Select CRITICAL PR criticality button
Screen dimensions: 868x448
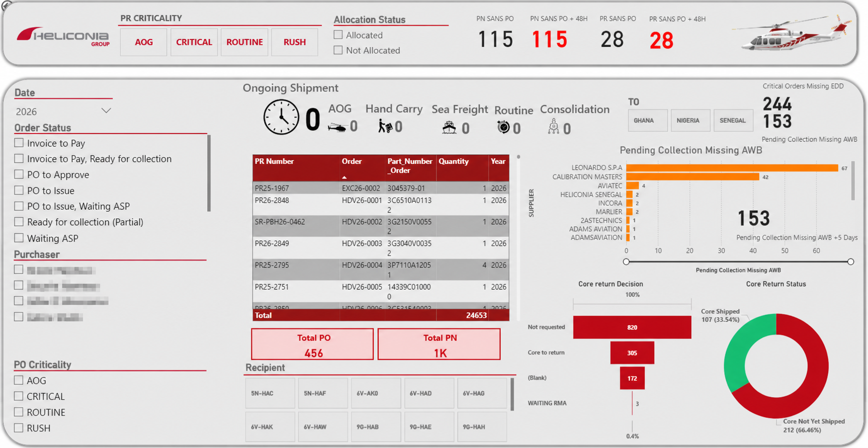click(x=194, y=42)
